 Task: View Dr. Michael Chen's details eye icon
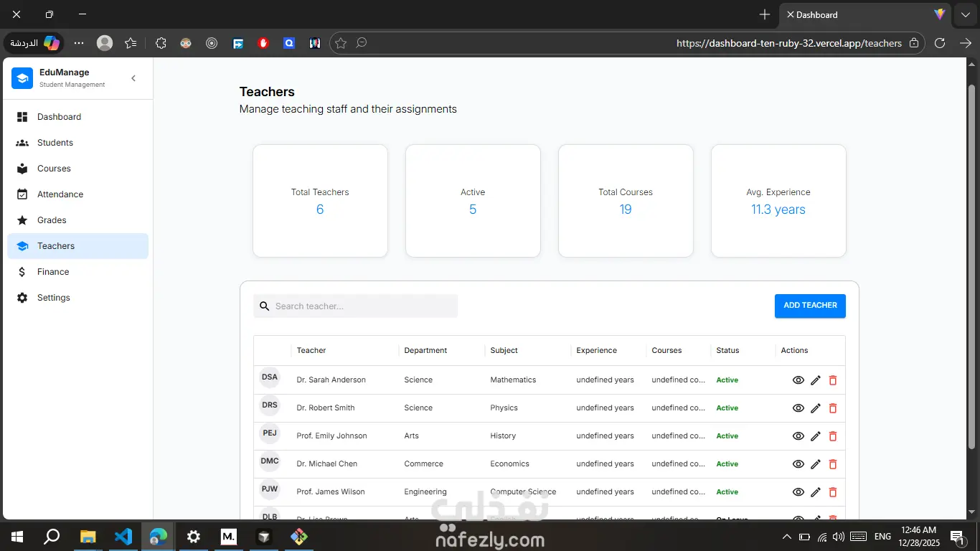[798, 464]
